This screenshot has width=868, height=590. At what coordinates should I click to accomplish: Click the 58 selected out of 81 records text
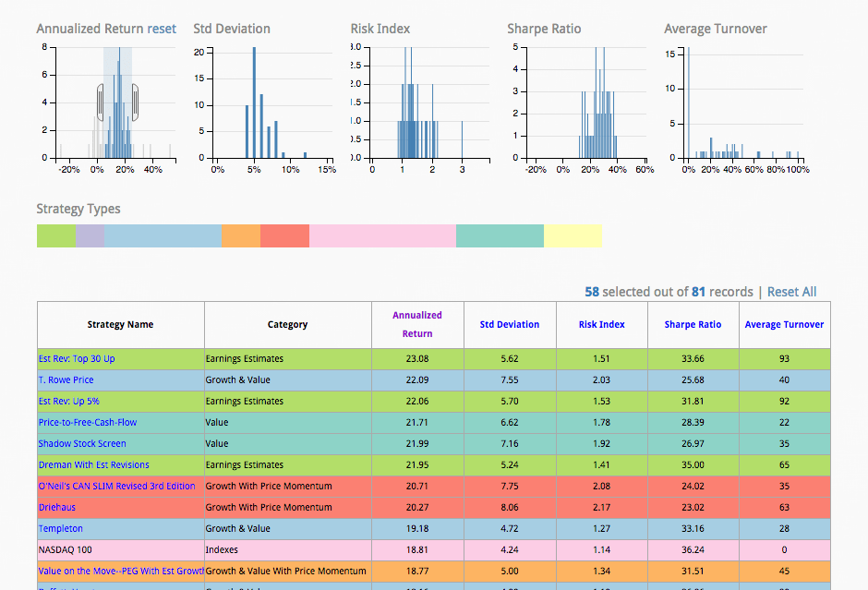click(x=669, y=292)
